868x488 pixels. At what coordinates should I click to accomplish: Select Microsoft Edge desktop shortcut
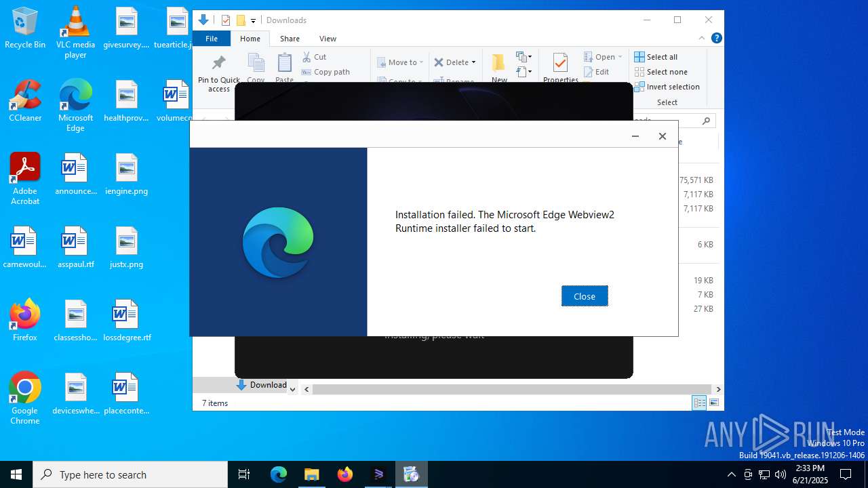coord(75,106)
